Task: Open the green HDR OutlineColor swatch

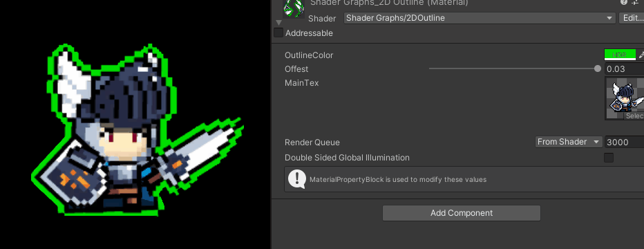Action: click(x=620, y=55)
